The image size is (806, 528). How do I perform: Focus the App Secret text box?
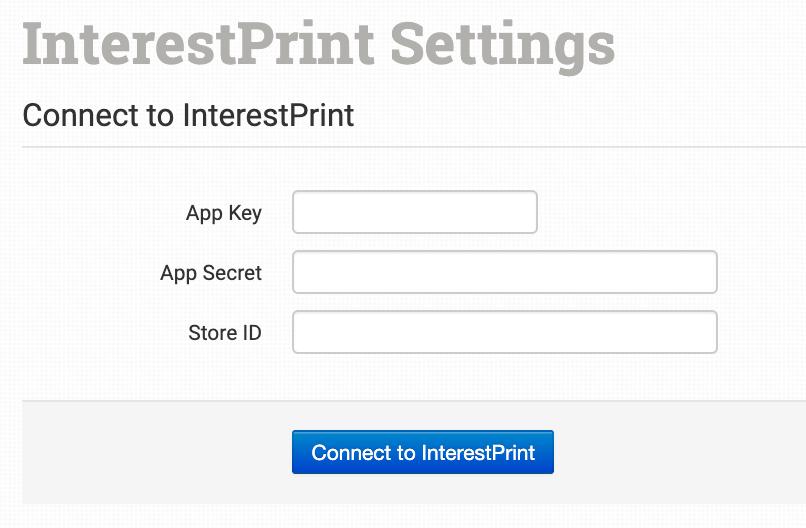point(504,272)
